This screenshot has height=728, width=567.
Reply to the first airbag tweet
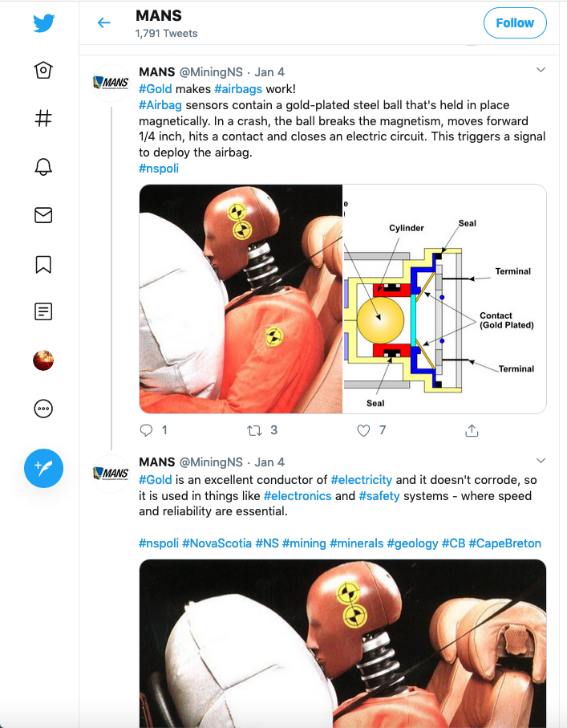pos(146,430)
